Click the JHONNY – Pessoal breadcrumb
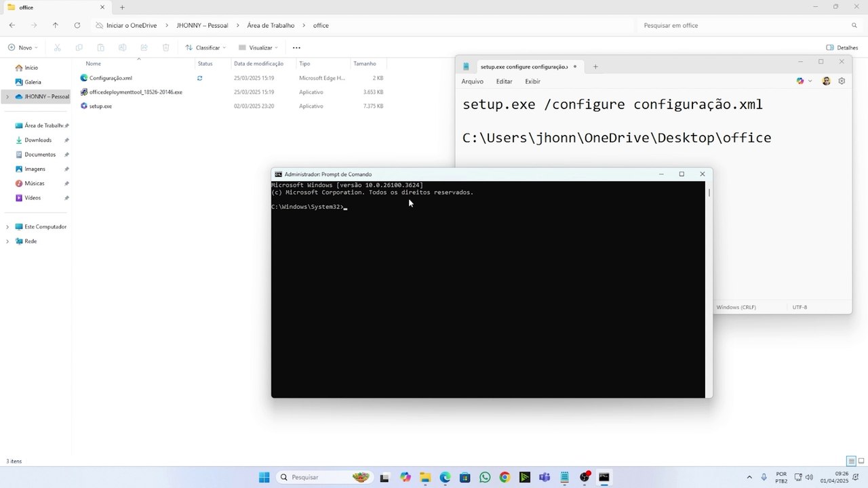Viewport: 868px width, 488px height. tap(202, 25)
